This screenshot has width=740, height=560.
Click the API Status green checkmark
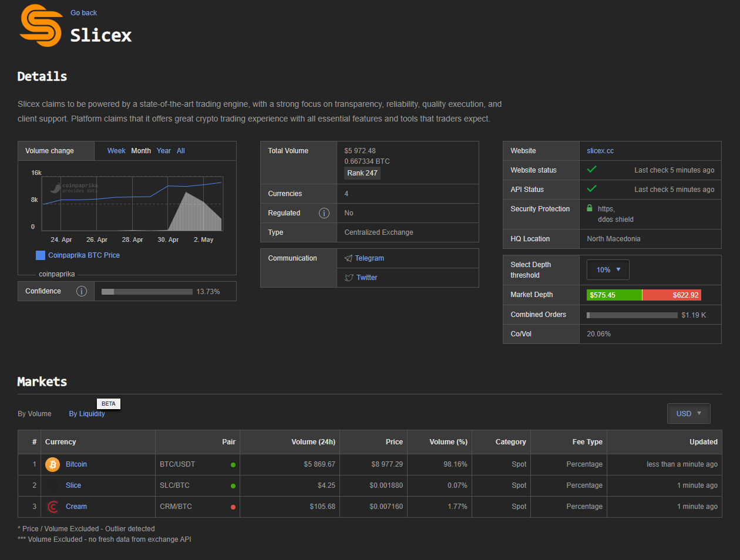(592, 189)
